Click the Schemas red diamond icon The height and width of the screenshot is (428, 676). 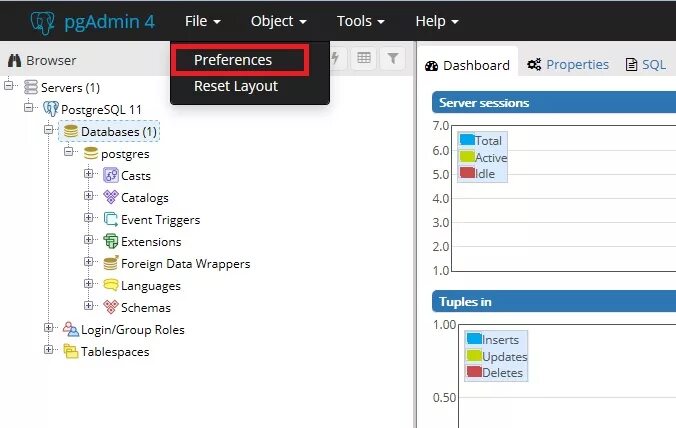pos(111,307)
